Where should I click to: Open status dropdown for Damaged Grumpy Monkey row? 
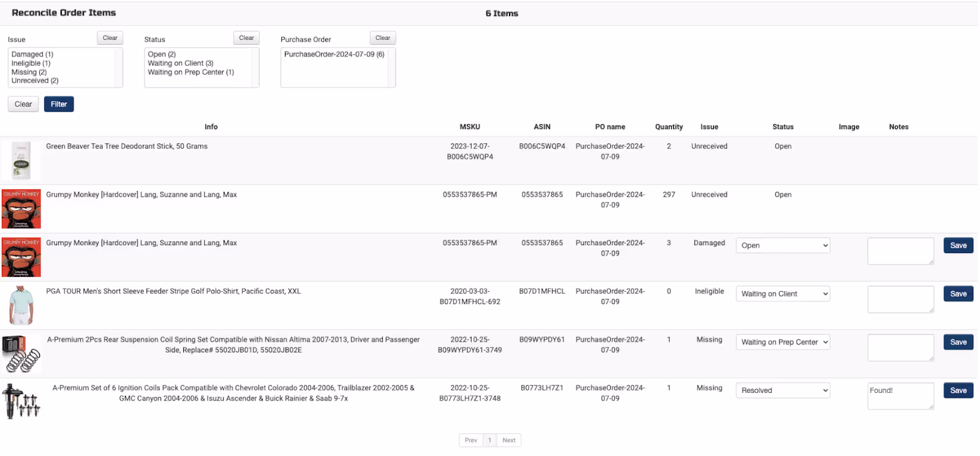[783, 245]
